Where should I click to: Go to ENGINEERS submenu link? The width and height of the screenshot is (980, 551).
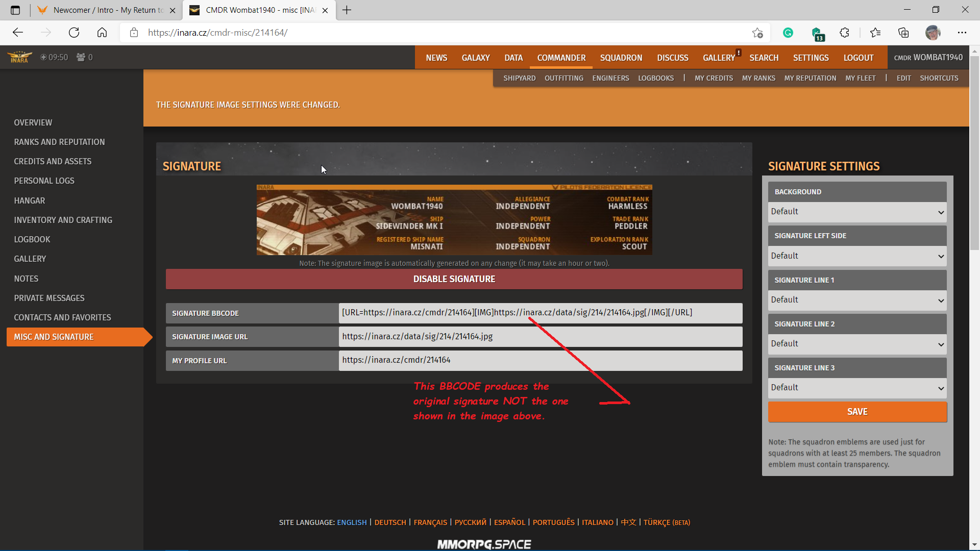(x=610, y=78)
